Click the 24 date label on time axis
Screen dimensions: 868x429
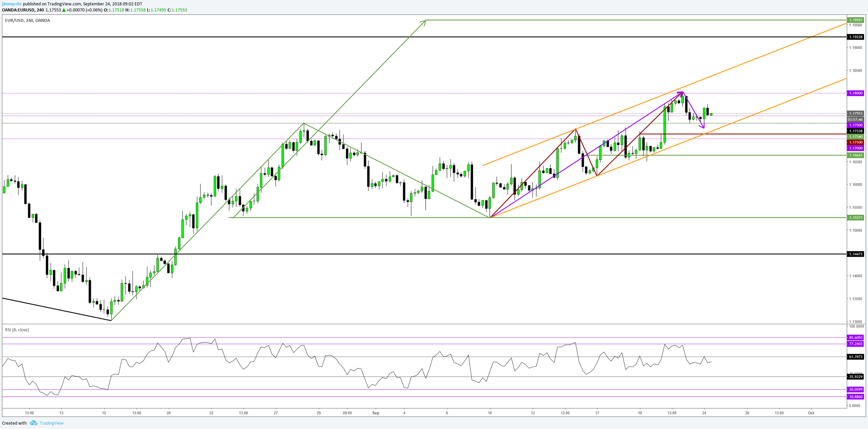click(x=704, y=413)
